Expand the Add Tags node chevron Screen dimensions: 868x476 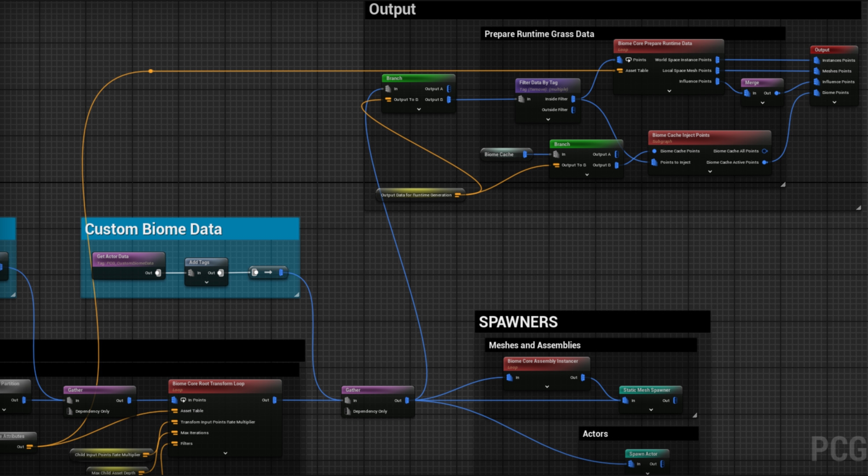click(x=207, y=283)
